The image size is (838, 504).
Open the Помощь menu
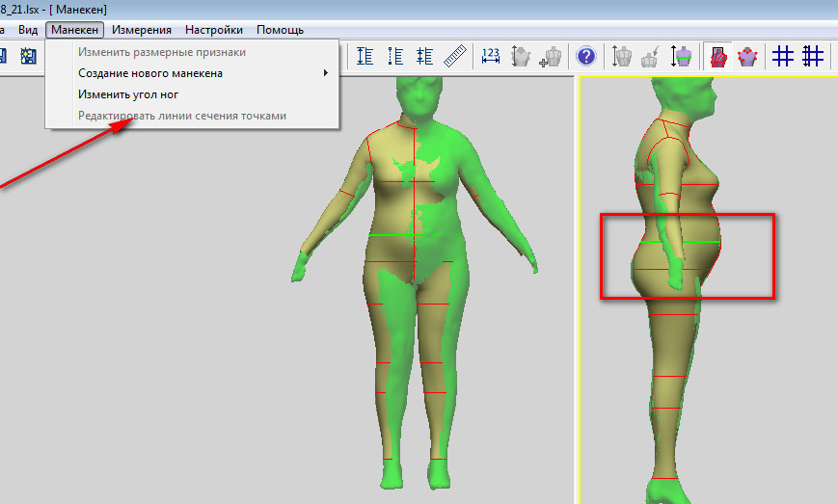tap(280, 30)
